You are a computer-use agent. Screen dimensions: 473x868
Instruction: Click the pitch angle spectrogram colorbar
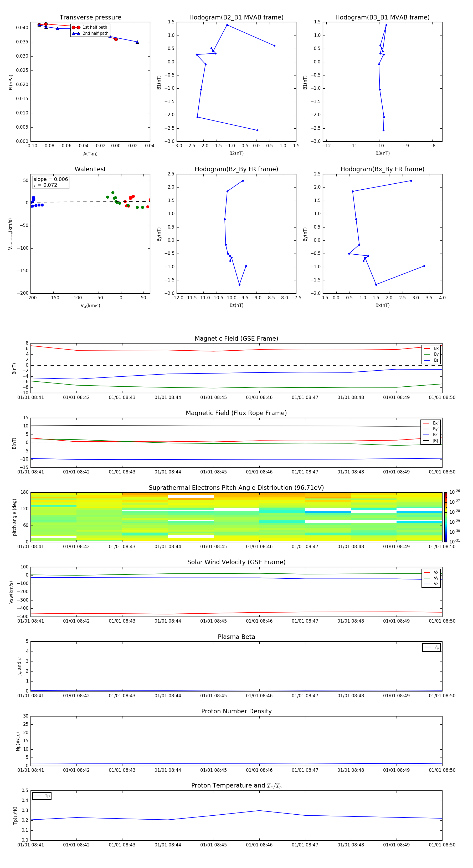pyautogui.click(x=445, y=517)
